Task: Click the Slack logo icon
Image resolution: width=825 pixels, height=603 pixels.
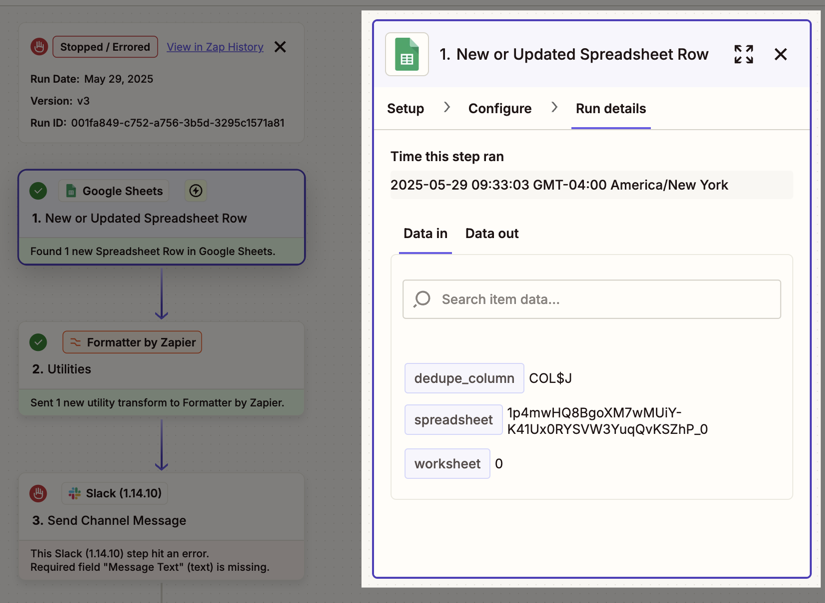Action: [74, 493]
